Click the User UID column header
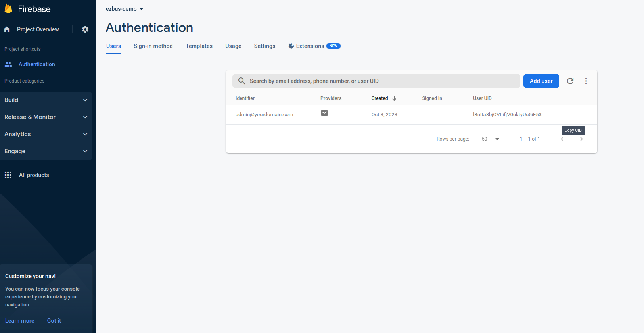 482,98
